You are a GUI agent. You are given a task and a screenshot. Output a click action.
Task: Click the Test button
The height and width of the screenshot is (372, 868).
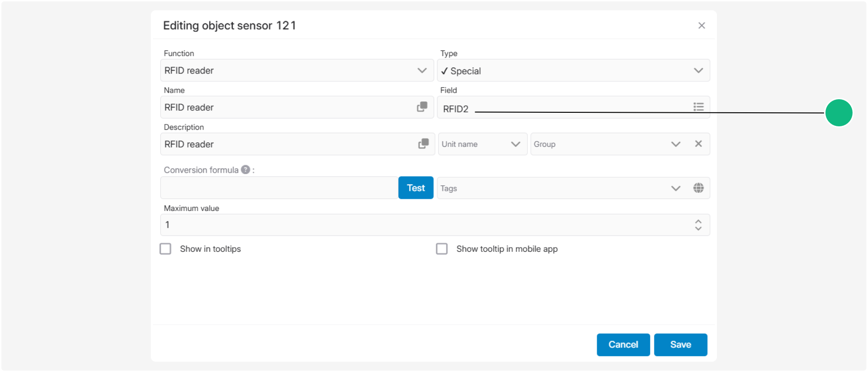(x=416, y=188)
